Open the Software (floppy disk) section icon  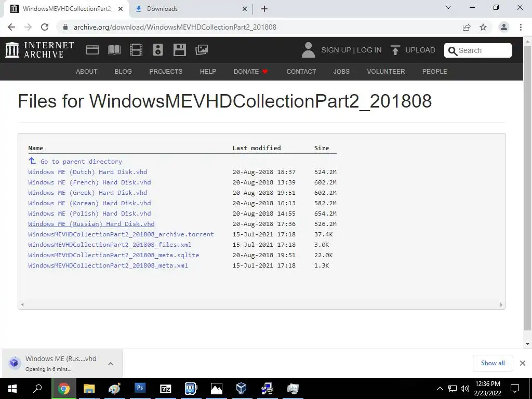179,50
